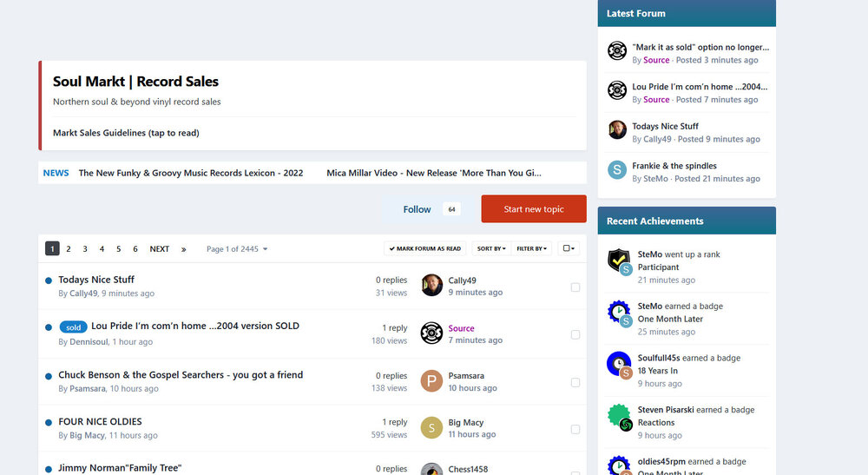Click unread dot for FOUR NICE OLDIES

[x=48, y=422]
